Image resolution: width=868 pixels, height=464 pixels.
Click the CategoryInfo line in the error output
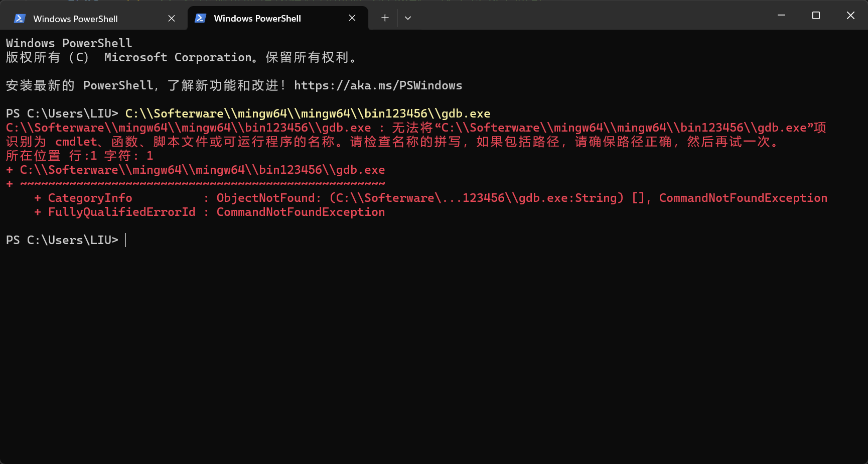click(x=90, y=198)
